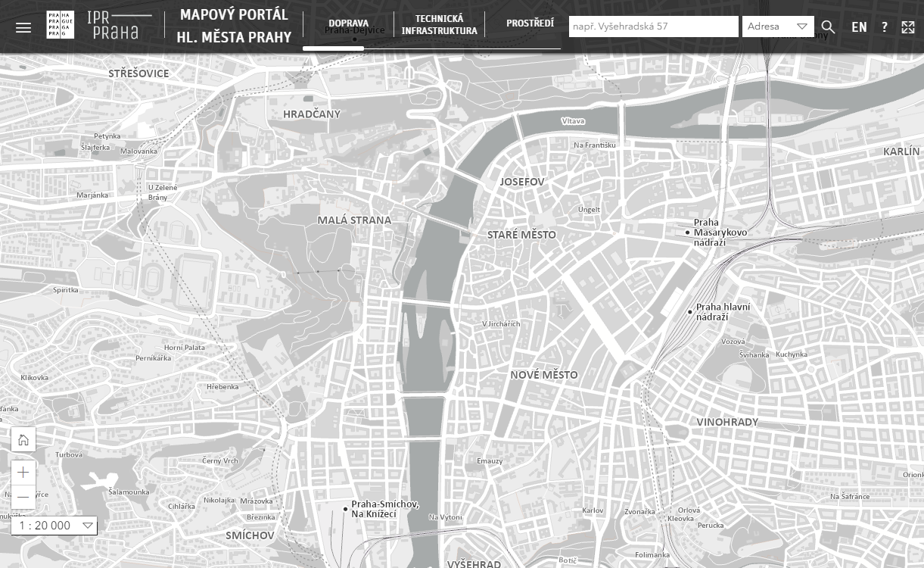
Task: Click the Prague logo icon
Action: 60,25
